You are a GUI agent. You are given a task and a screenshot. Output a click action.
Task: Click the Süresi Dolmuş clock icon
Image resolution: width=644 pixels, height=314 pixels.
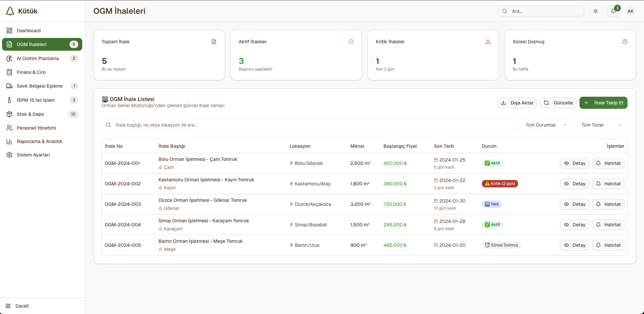coord(625,42)
